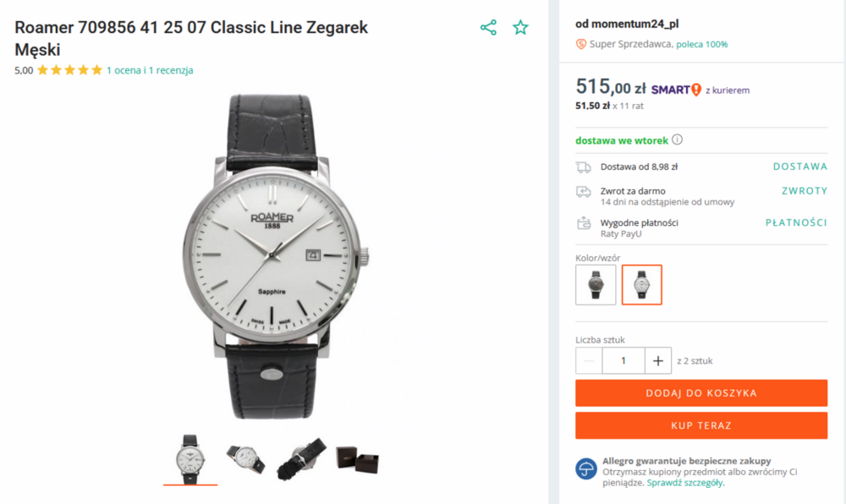Image resolution: width=846 pixels, height=504 pixels.
Task: Click the Super Sprzedawca badge icon
Action: coord(581,44)
